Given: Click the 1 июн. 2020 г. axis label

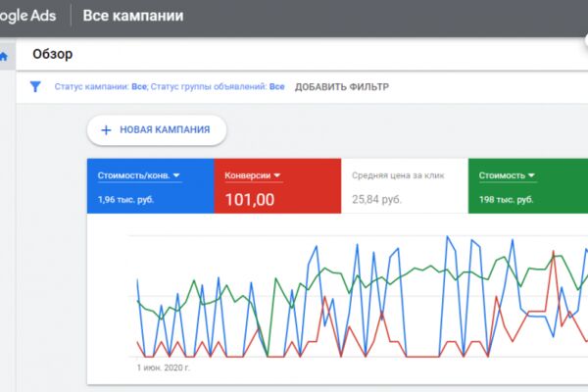Looking at the screenshot, I should [x=163, y=367].
